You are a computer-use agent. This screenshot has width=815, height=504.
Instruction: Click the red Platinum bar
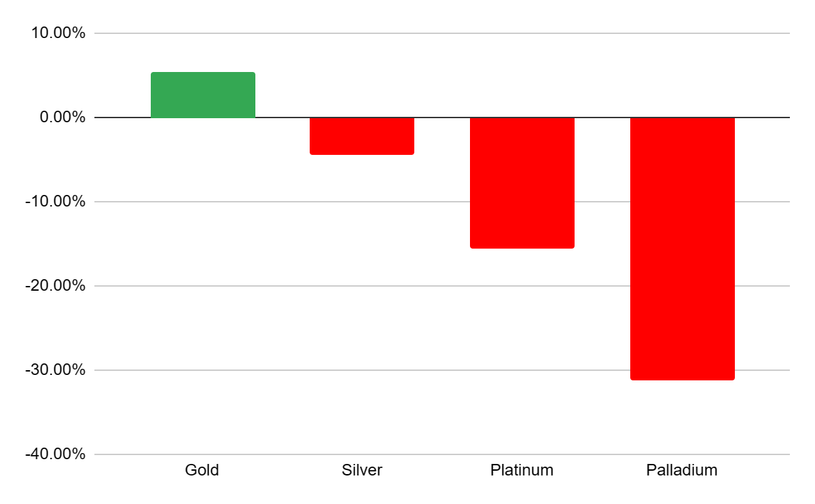[x=522, y=183]
